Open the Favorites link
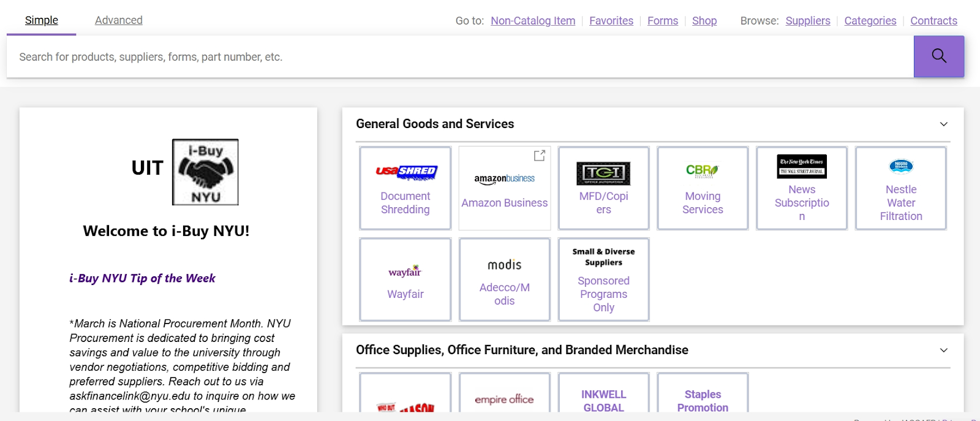The width and height of the screenshot is (980, 421). click(x=611, y=21)
